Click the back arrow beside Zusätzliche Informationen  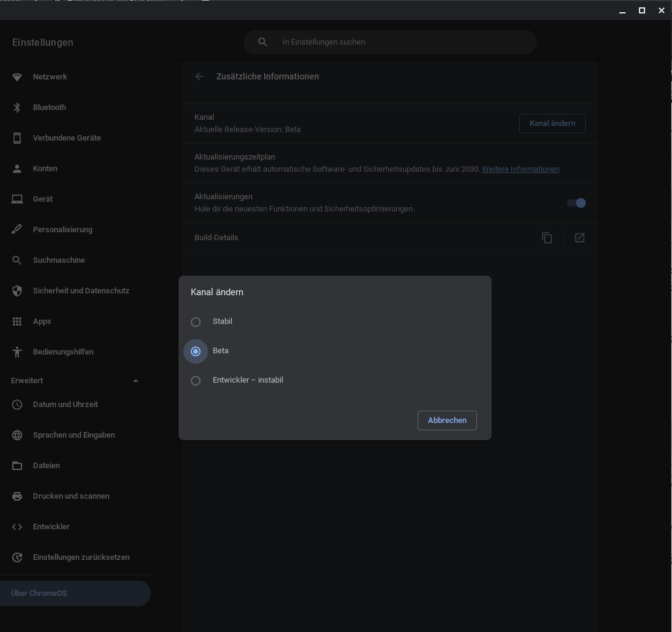click(x=199, y=76)
